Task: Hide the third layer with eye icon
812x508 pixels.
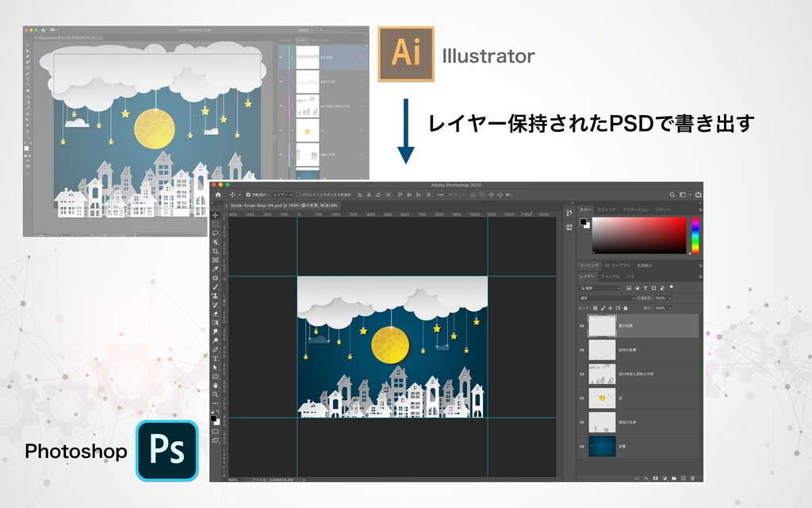Action: tap(581, 375)
